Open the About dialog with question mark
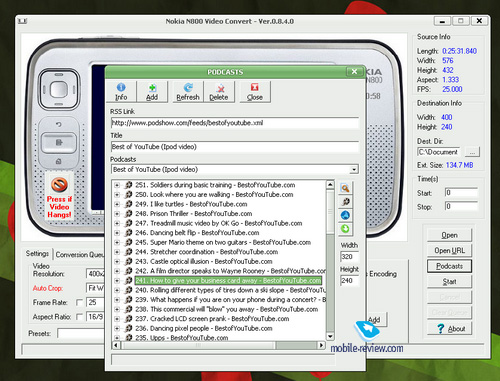Screen dimensions: 500x381 449,329
